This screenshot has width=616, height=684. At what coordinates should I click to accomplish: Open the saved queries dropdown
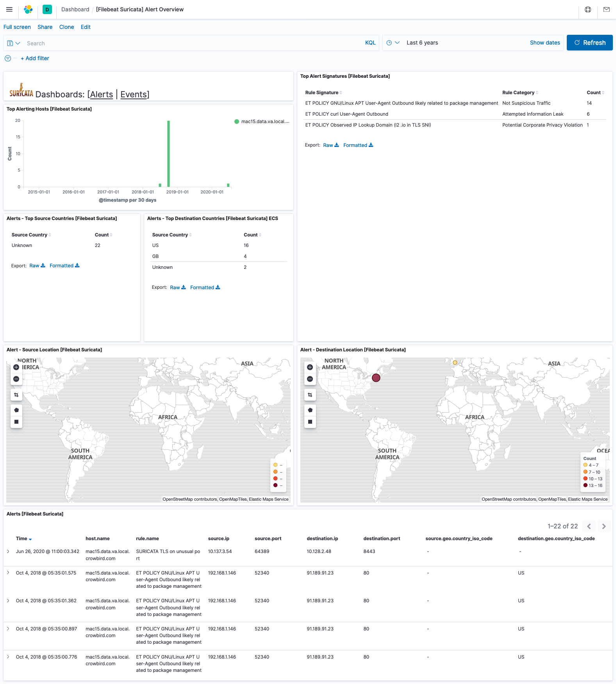[x=14, y=43]
